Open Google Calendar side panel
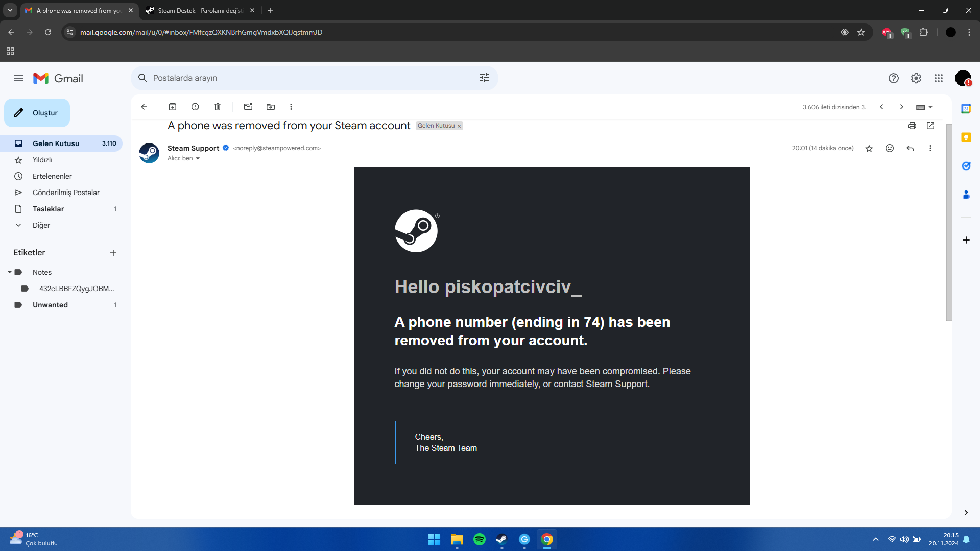Viewport: 980px width, 551px height. tap(966, 109)
